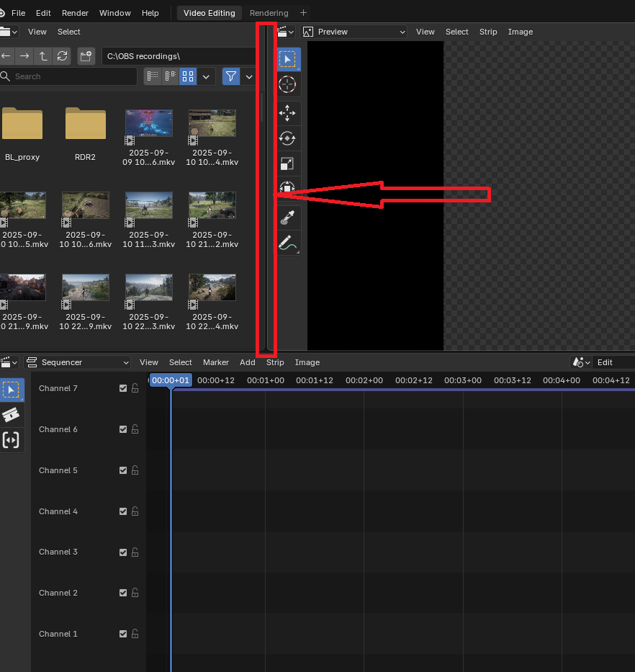Viewport: 635px width, 672px height.
Task: Toggle the lock on Channel 6
Action: pyautogui.click(x=135, y=429)
